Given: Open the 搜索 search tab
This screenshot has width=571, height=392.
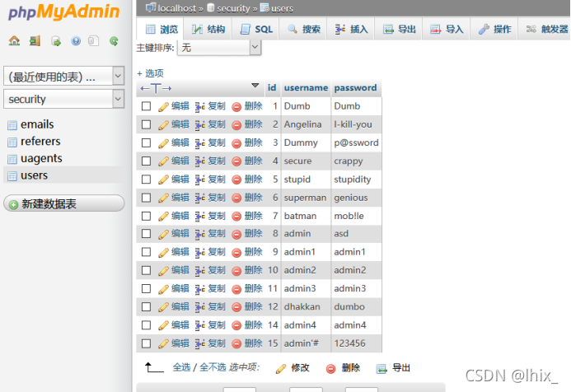Looking at the screenshot, I should click(x=304, y=29).
